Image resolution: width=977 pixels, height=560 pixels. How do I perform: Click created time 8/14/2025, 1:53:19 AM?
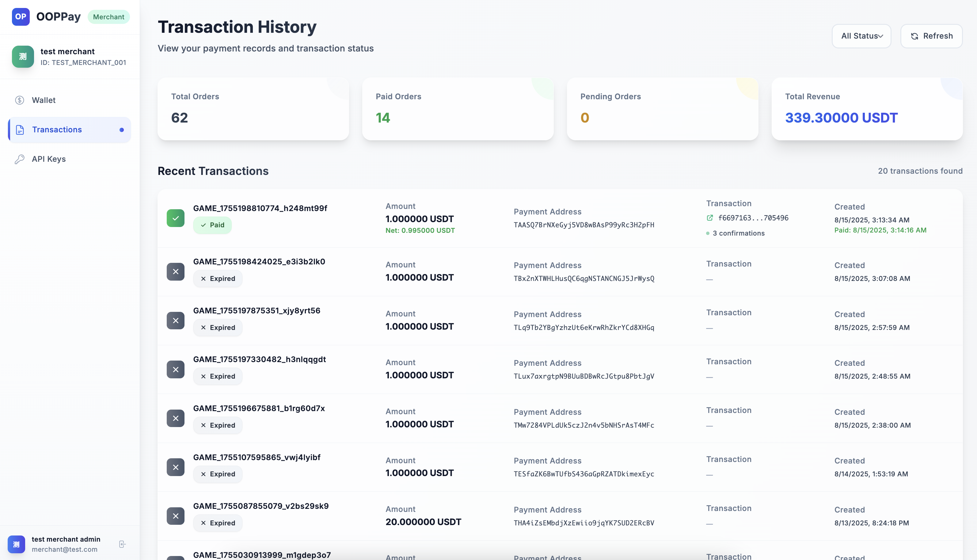coord(871,474)
